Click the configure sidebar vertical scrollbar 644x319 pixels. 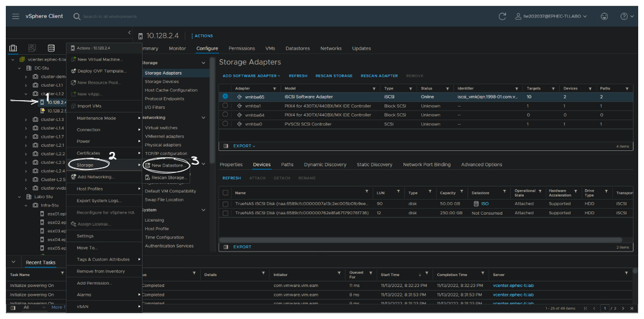(x=212, y=110)
